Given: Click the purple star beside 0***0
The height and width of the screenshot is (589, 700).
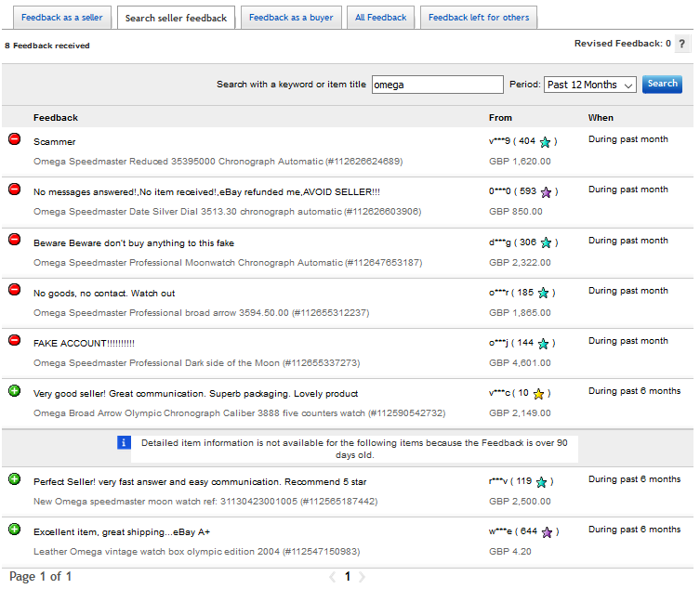Looking at the screenshot, I should point(546,192).
